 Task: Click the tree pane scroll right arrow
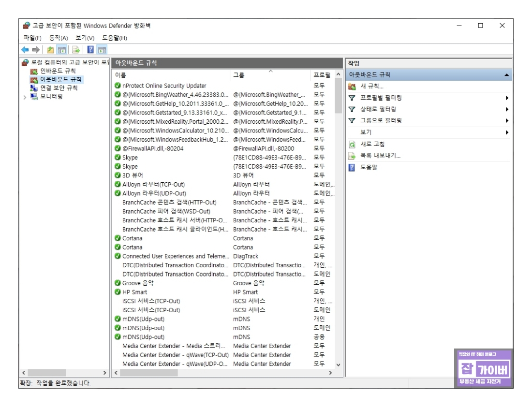pos(105,373)
